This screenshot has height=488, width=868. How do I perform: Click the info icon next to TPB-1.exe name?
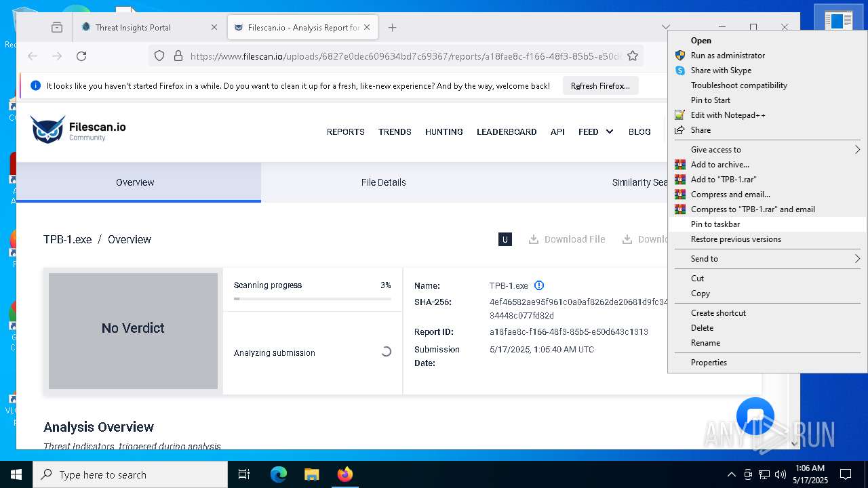coord(539,285)
